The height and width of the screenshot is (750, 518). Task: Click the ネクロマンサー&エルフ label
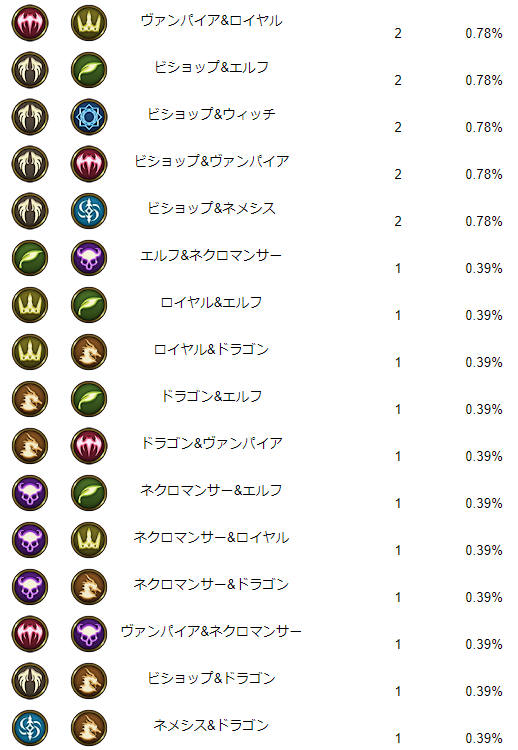click(211, 490)
